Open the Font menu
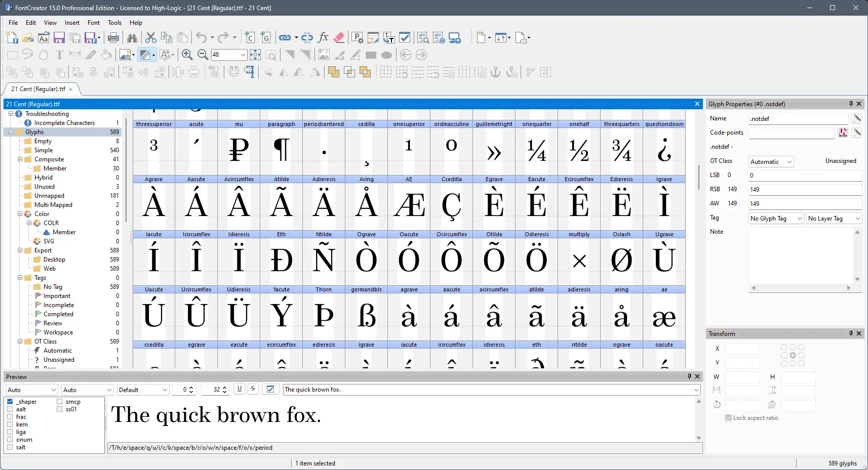 tap(93, 23)
